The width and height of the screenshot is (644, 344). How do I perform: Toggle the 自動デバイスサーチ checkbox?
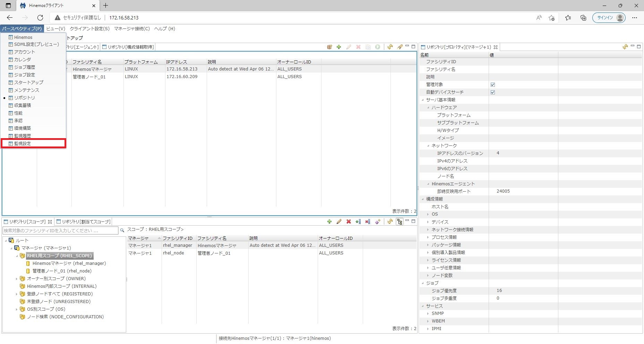(x=493, y=92)
